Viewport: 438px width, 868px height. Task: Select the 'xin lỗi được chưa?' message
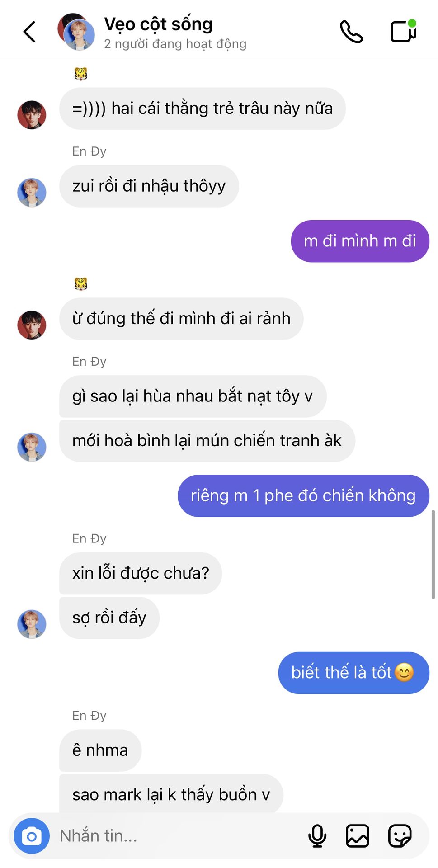coord(141,573)
